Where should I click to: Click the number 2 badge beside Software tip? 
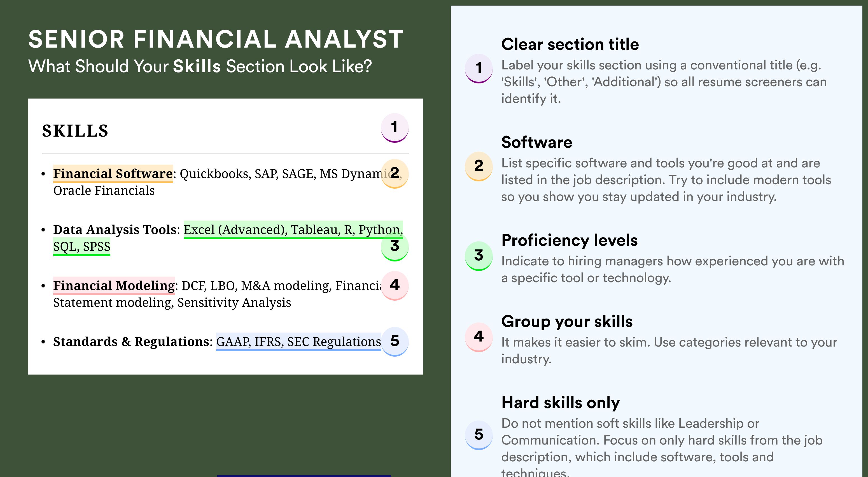pos(479,166)
